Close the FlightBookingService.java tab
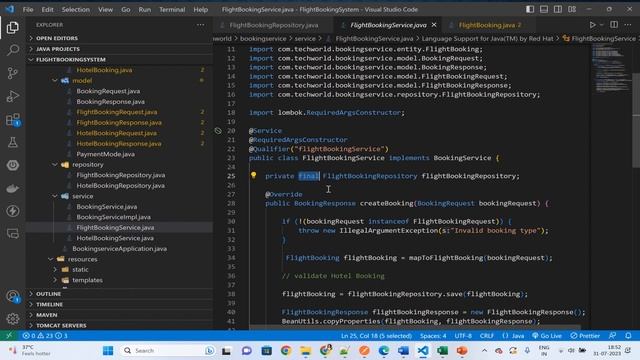Viewport: 640px width, 360px height. [434, 25]
